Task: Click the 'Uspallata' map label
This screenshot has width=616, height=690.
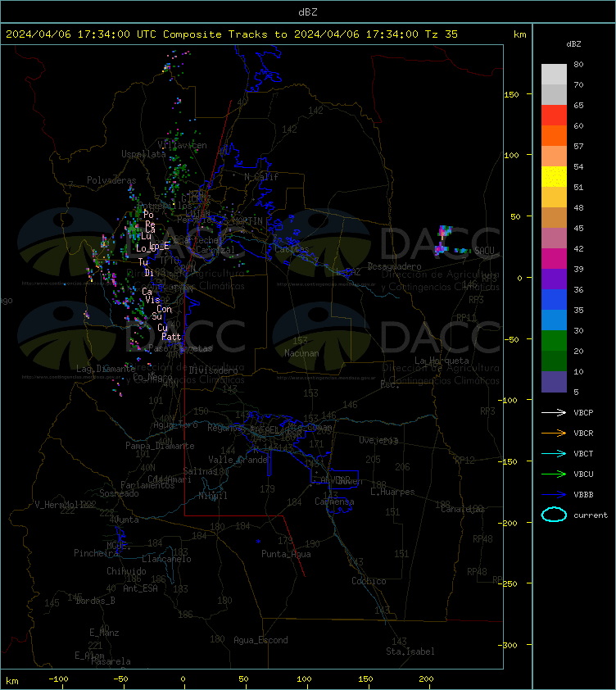Action: 143,154
